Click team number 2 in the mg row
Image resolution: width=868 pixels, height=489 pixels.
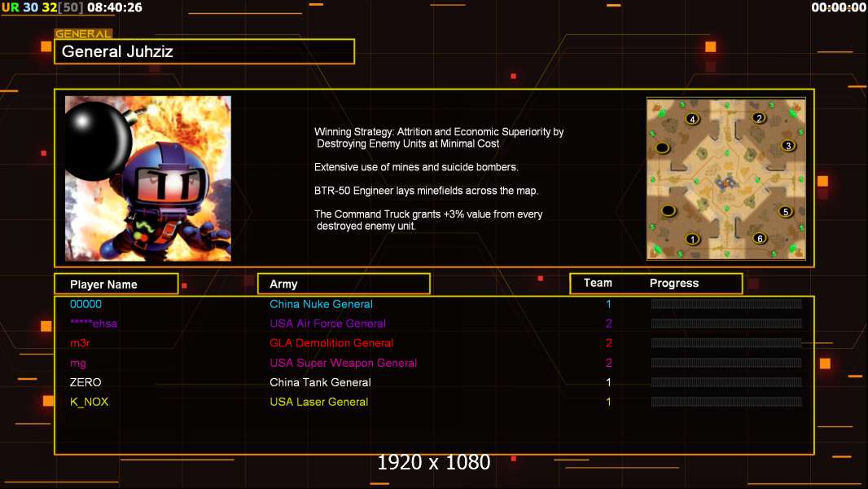[x=608, y=363]
